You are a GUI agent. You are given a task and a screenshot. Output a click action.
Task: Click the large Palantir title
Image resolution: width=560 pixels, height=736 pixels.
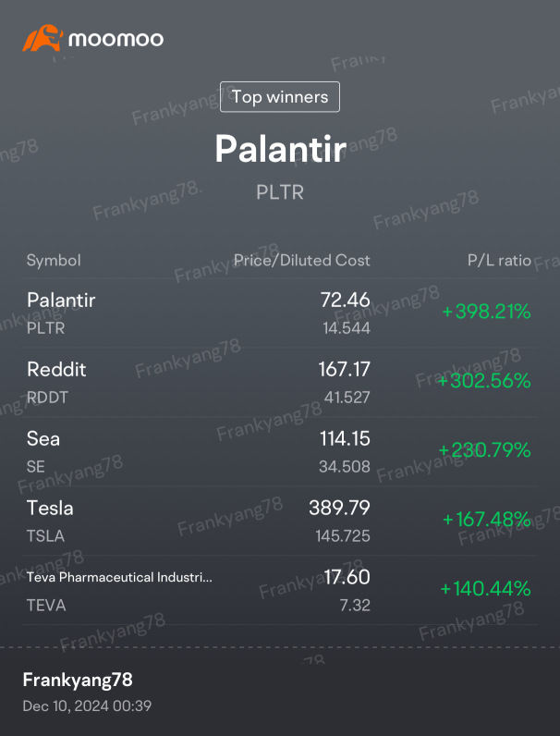click(281, 148)
